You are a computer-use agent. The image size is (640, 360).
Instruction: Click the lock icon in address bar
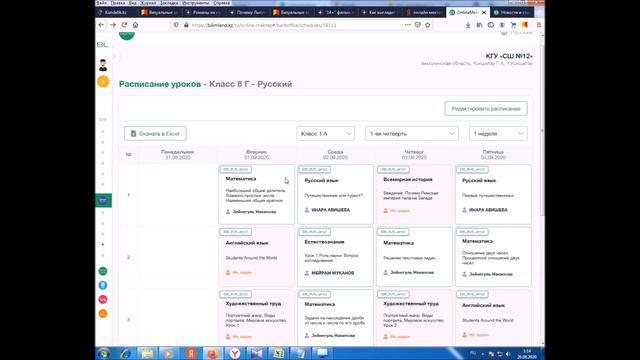(x=186, y=25)
